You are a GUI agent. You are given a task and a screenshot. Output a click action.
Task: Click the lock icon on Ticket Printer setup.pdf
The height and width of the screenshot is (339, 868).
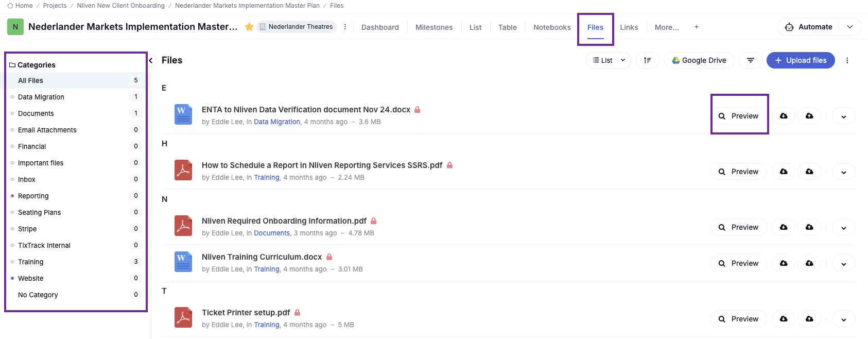298,313
